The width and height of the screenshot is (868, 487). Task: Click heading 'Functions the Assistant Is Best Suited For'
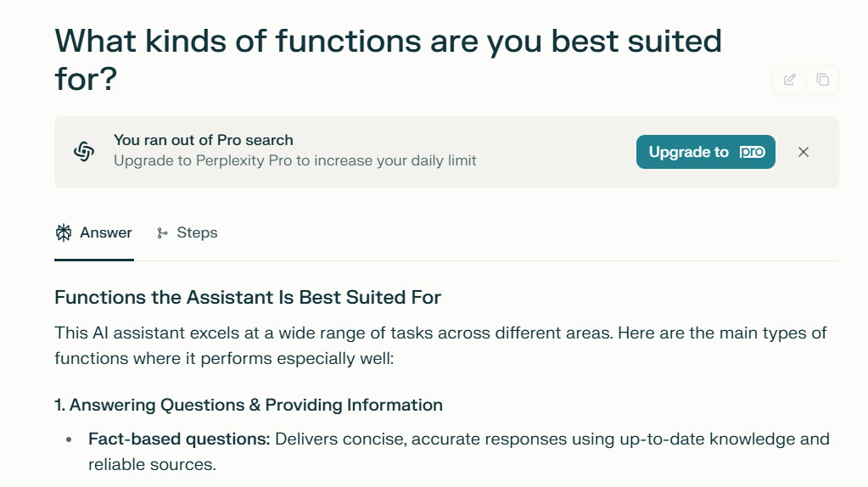[248, 297]
